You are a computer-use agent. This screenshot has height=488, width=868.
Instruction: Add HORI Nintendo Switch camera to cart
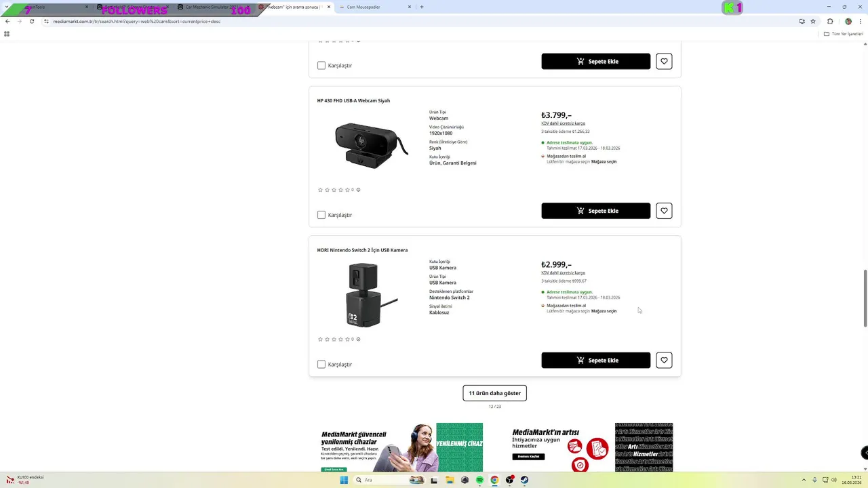[595, 360]
